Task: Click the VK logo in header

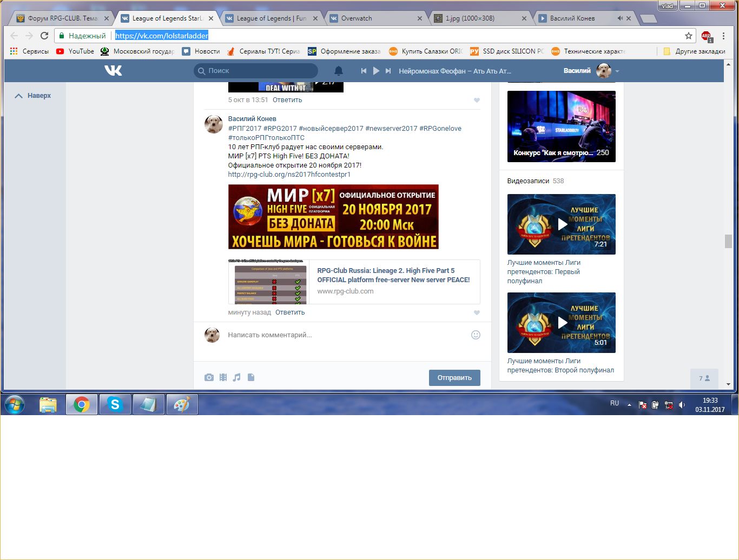Action: [x=114, y=71]
